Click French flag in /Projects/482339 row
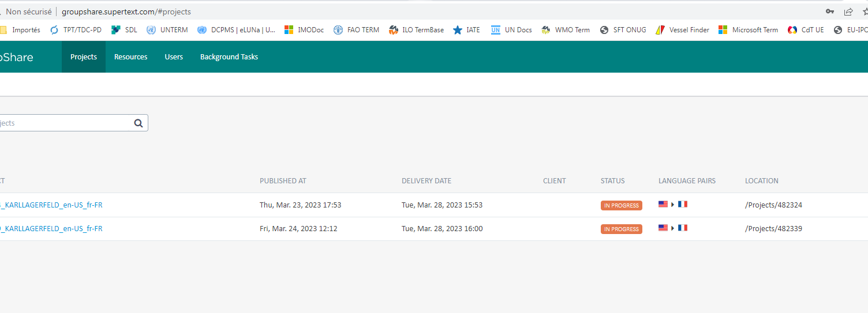The width and height of the screenshot is (868, 313). (x=683, y=228)
